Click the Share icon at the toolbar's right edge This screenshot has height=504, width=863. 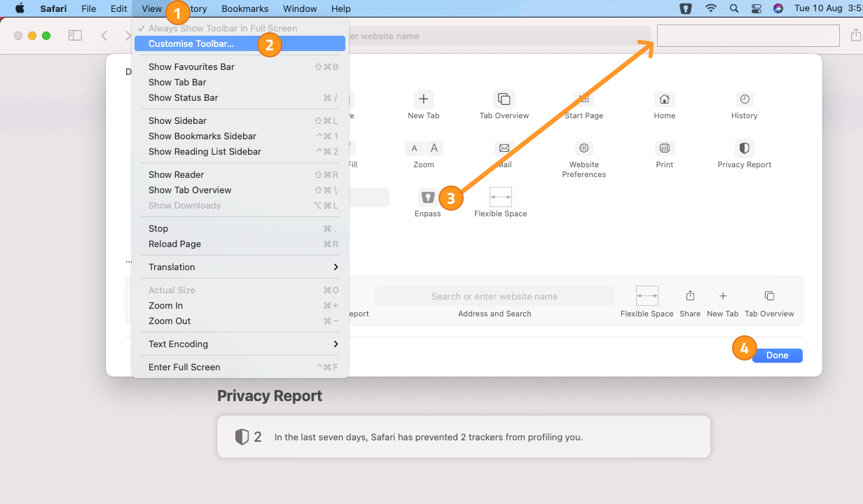tap(855, 35)
